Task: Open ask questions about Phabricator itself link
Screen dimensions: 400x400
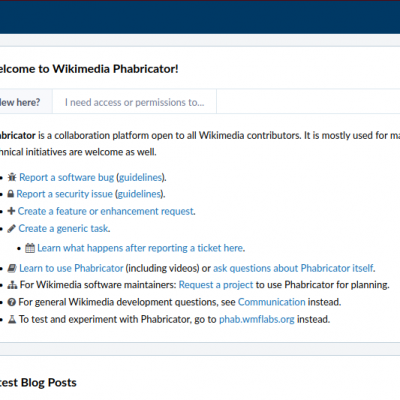Action: point(293,268)
